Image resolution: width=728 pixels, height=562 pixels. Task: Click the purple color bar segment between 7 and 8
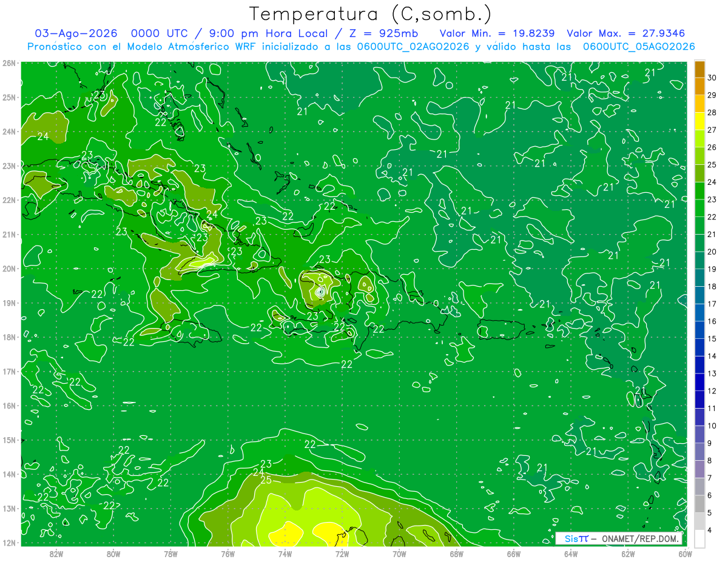pyautogui.click(x=699, y=469)
